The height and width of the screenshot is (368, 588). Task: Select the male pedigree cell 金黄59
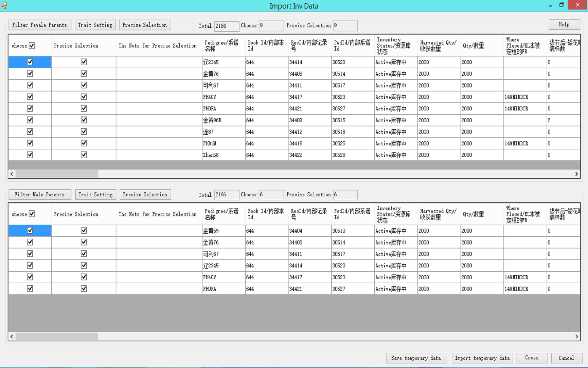tap(224, 231)
